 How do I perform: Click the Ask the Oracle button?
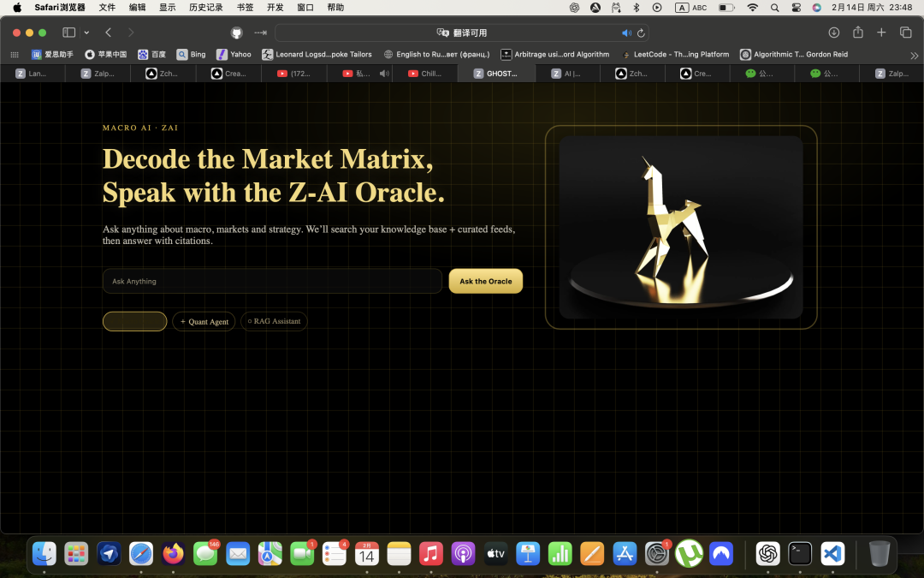(486, 282)
